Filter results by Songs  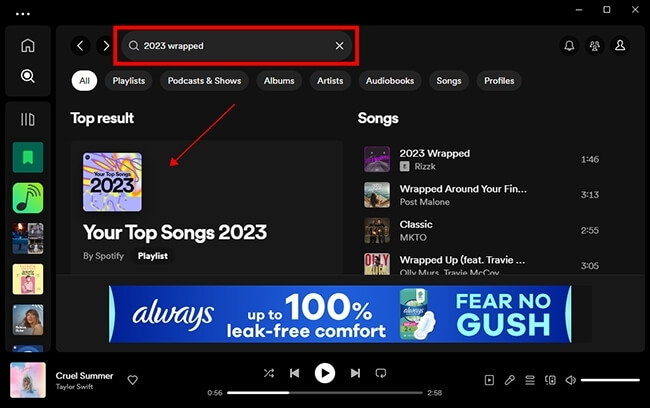click(x=449, y=80)
